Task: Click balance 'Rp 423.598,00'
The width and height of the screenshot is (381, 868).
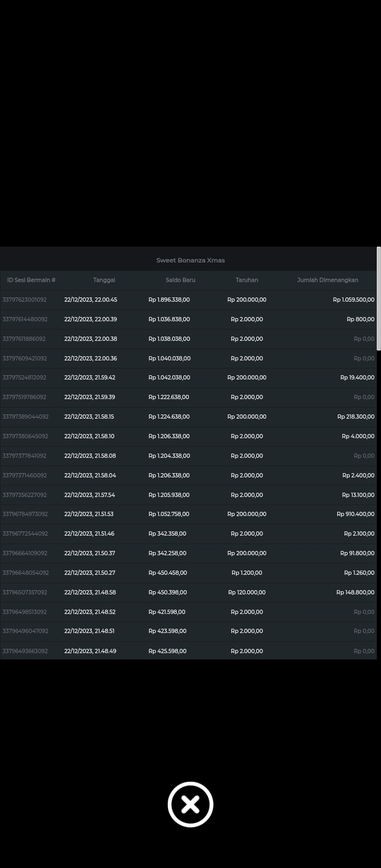Action: point(167,631)
